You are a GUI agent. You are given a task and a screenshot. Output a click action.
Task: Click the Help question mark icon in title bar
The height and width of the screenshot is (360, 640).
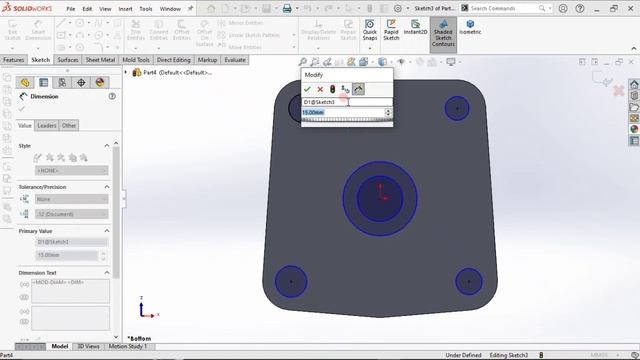pos(580,8)
